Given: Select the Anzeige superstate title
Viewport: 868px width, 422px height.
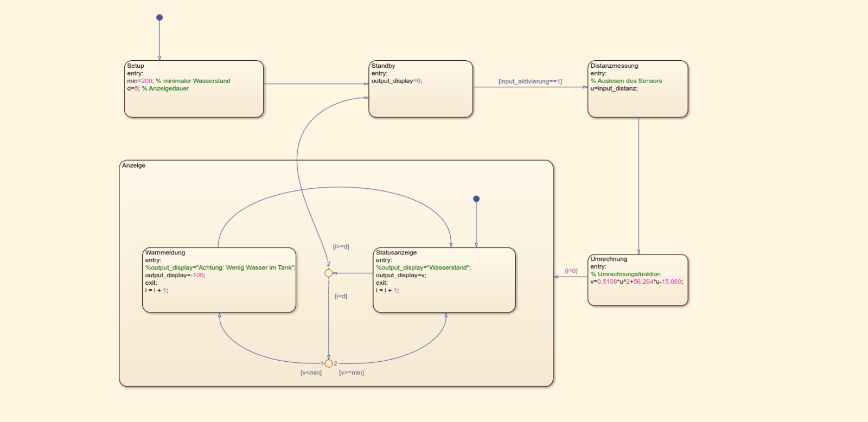Looking at the screenshot, I should 133,165.
